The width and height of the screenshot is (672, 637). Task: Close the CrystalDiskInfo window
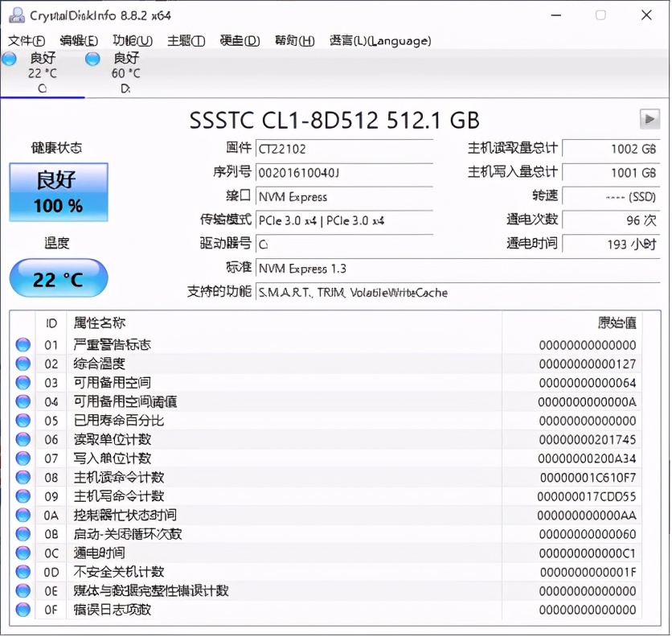pos(646,15)
